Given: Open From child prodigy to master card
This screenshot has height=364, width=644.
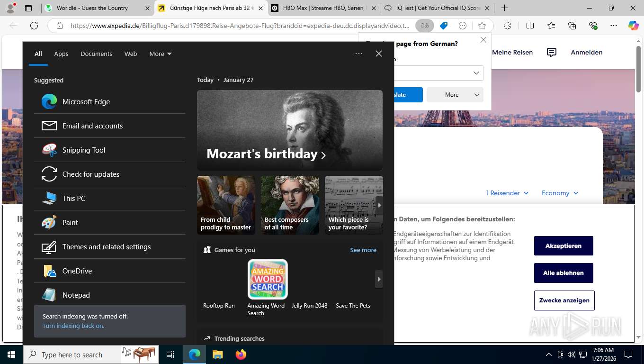Looking at the screenshot, I should (x=226, y=205).
